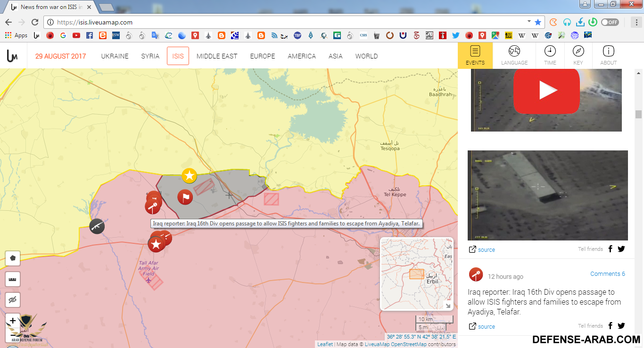The height and width of the screenshot is (348, 644).
Task: Switch to the Syria tab
Action: pos(150,56)
